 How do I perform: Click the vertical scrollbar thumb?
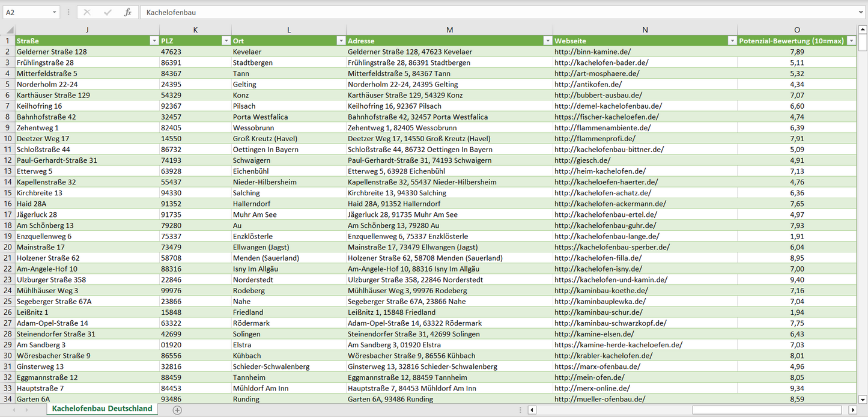(863, 43)
